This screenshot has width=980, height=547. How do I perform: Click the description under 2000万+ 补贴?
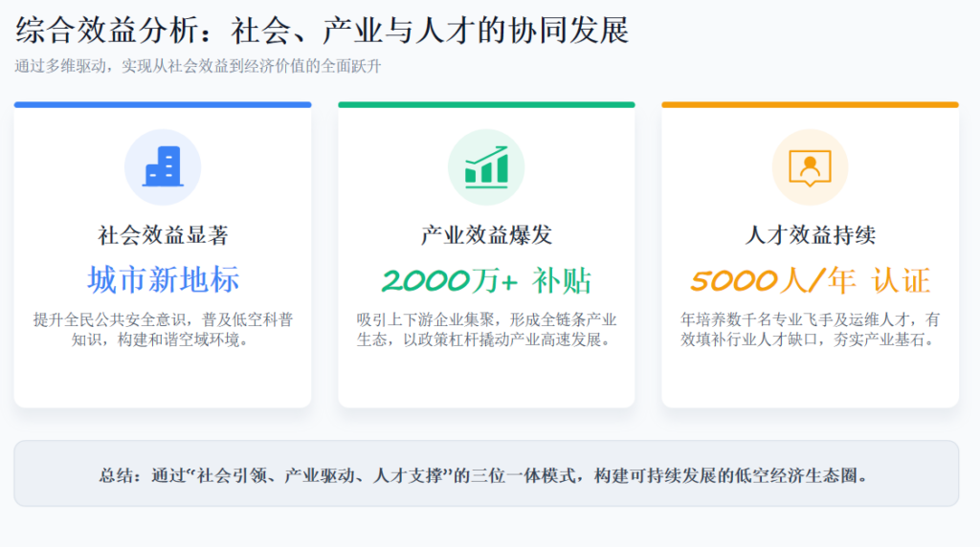pyautogui.click(x=486, y=329)
